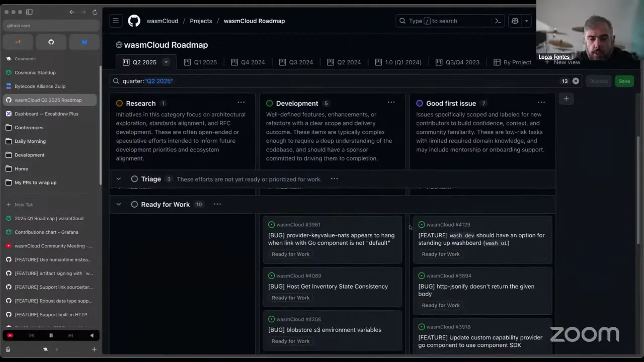Switch to the 1.0 (Q1 2024) view tab

coord(398,62)
